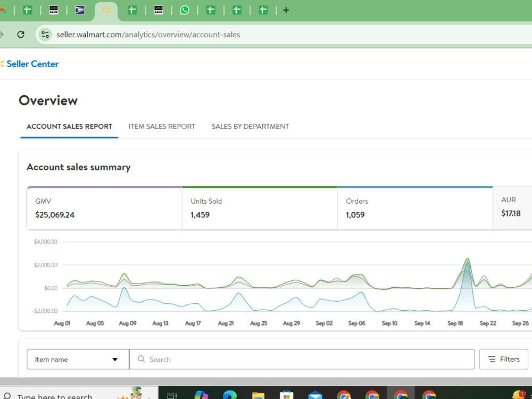The width and height of the screenshot is (532, 399).
Task: Click the $4,000.00 y-axis label
Action: (x=45, y=242)
